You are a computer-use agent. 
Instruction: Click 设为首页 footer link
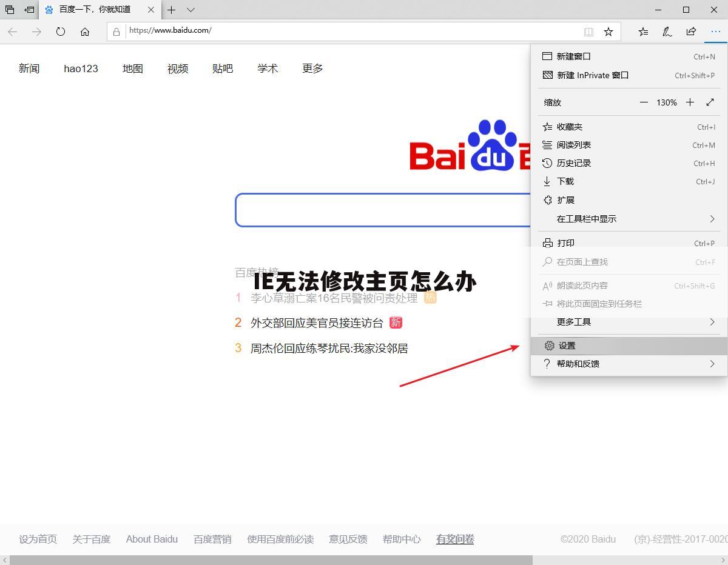click(38, 539)
